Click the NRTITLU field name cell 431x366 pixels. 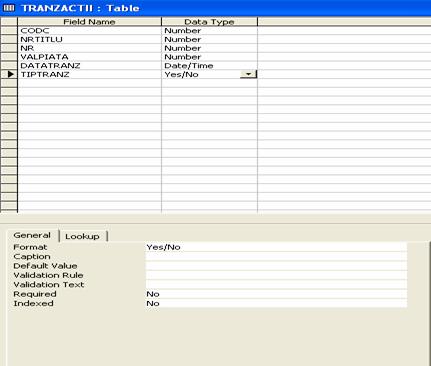pyautogui.click(x=89, y=39)
